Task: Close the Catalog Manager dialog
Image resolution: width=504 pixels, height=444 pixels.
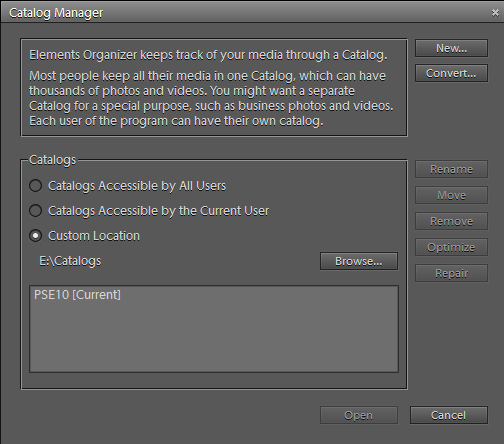Action: [x=495, y=13]
